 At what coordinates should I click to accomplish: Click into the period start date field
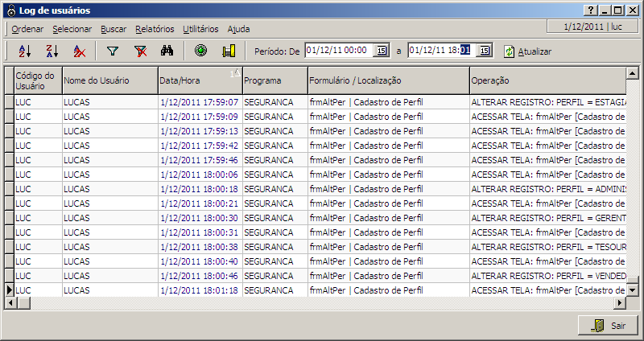pos(338,51)
